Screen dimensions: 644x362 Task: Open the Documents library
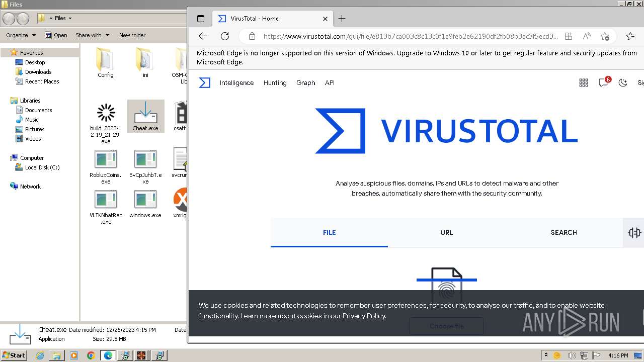[38, 110]
